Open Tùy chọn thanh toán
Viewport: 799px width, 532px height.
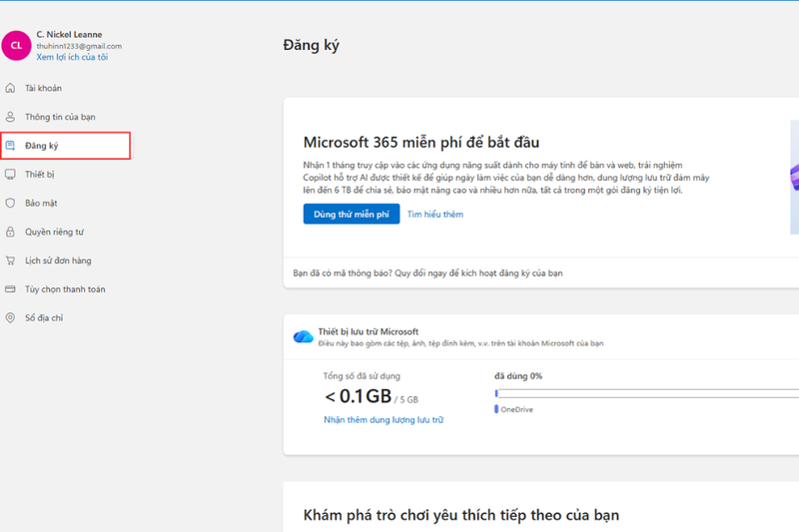[65, 289]
